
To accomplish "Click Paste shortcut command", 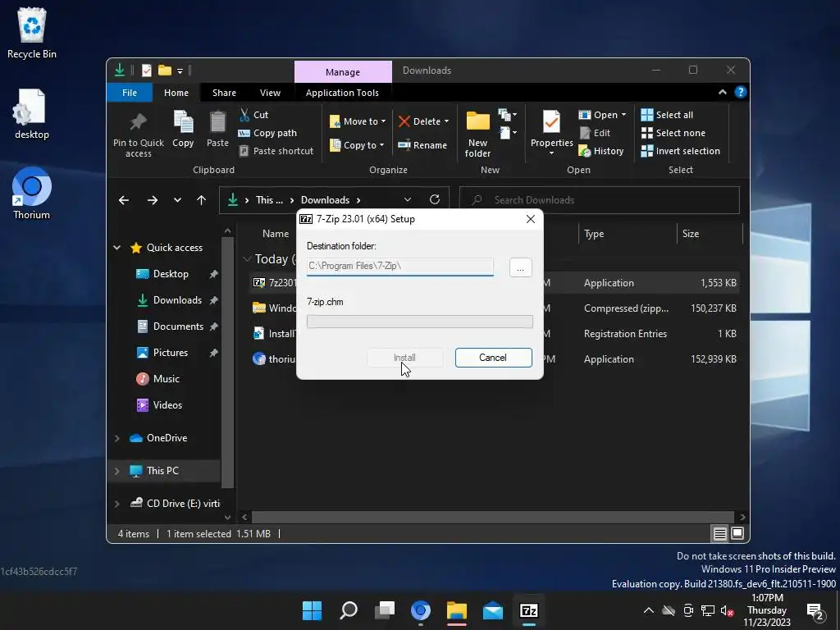I will (276, 151).
